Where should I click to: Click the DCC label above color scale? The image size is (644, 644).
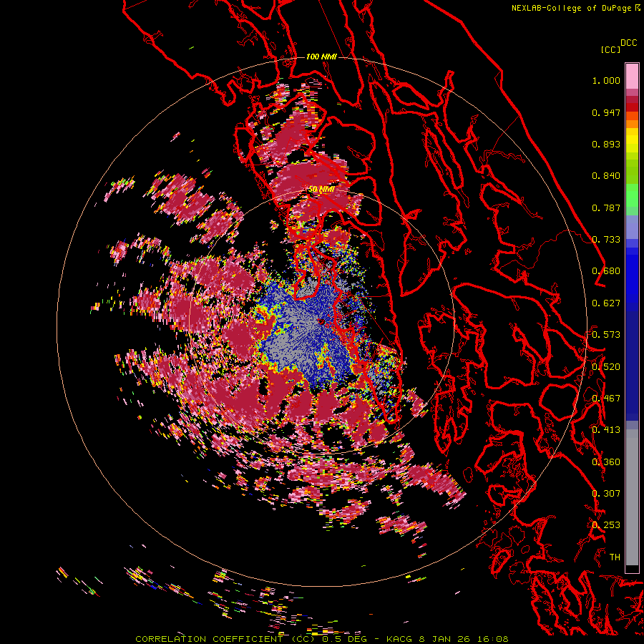coord(628,43)
